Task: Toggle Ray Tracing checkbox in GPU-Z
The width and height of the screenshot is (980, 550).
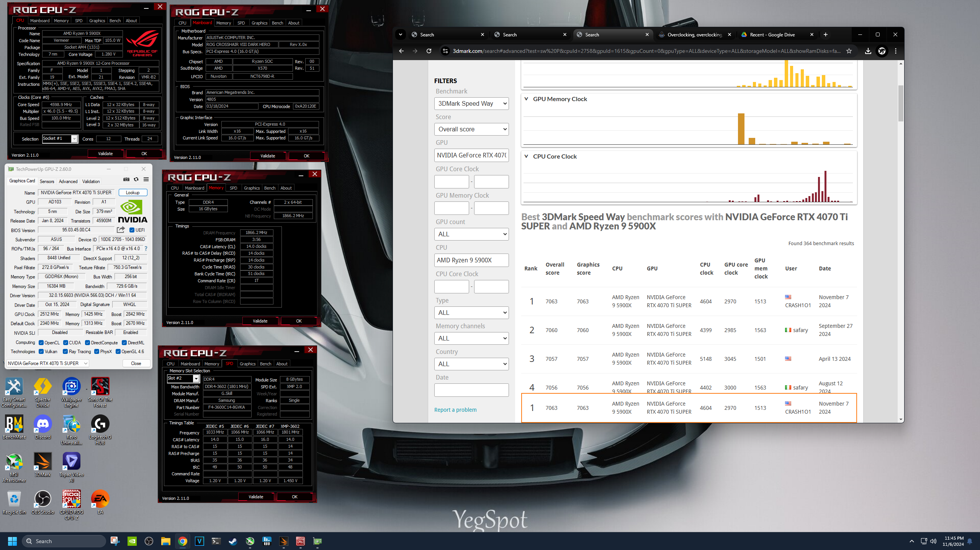Action: tap(65, 352)
